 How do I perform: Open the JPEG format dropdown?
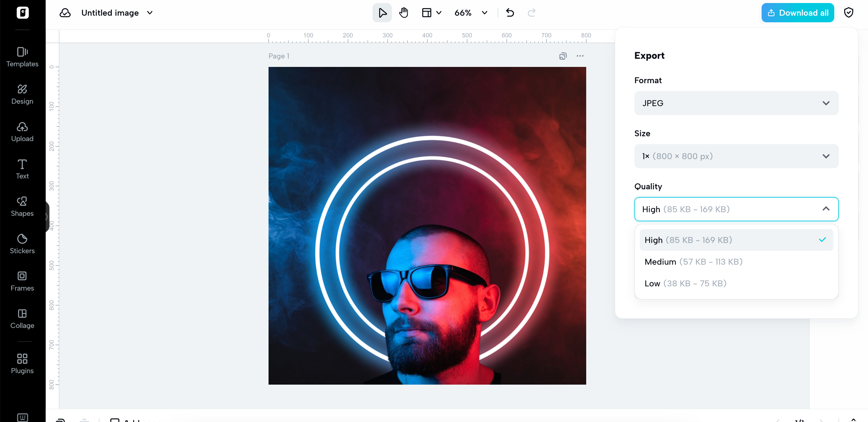(x=736, y=103)
